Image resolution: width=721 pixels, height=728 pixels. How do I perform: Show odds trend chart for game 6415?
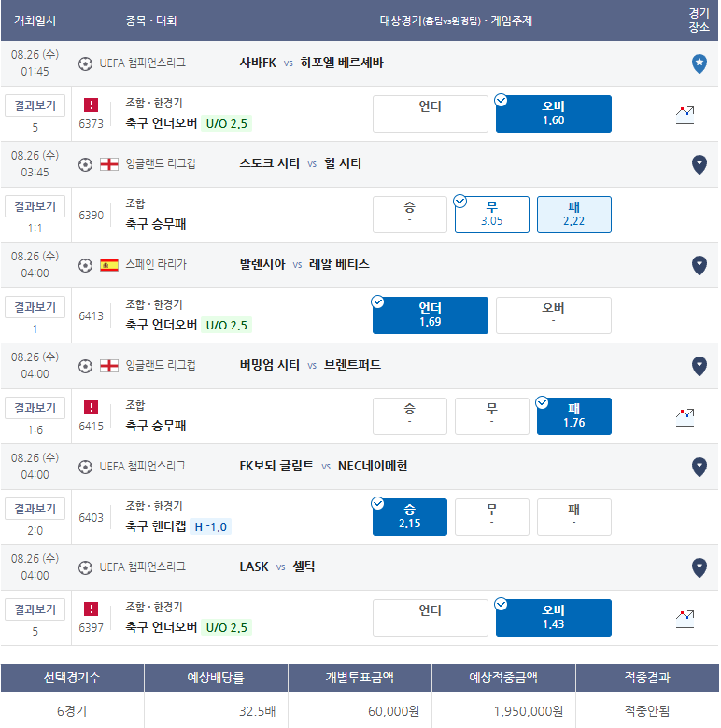click(685, 417)
